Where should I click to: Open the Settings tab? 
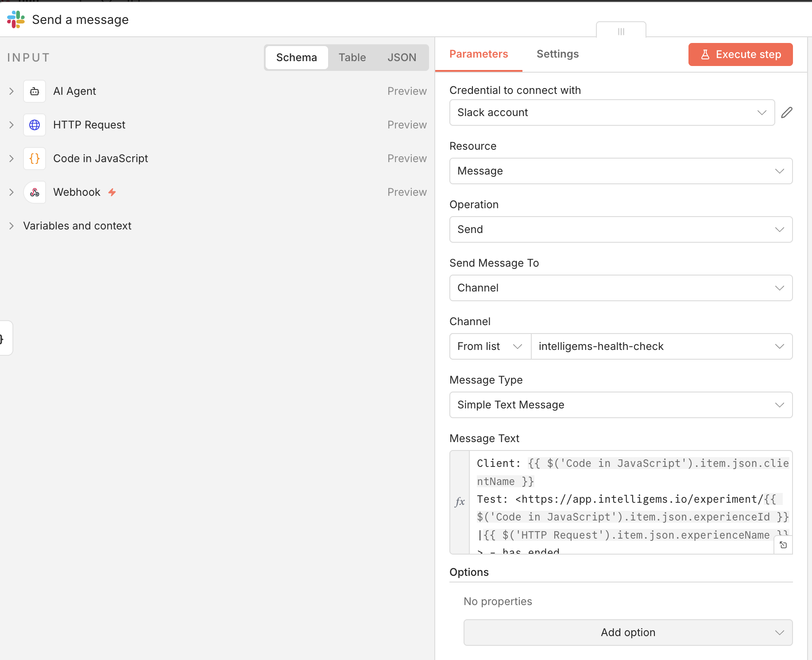tap(557, 54)
